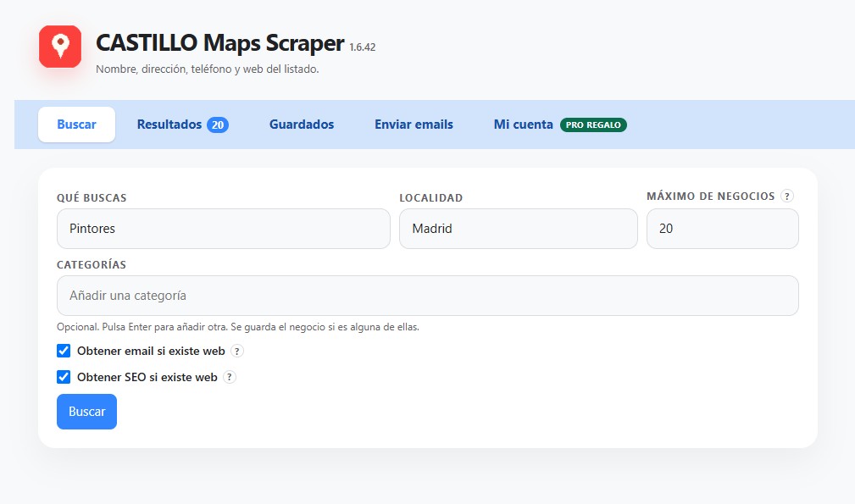855x504 pixels.
Task: Click the red map pin app logo
Action: click(60, 47)
